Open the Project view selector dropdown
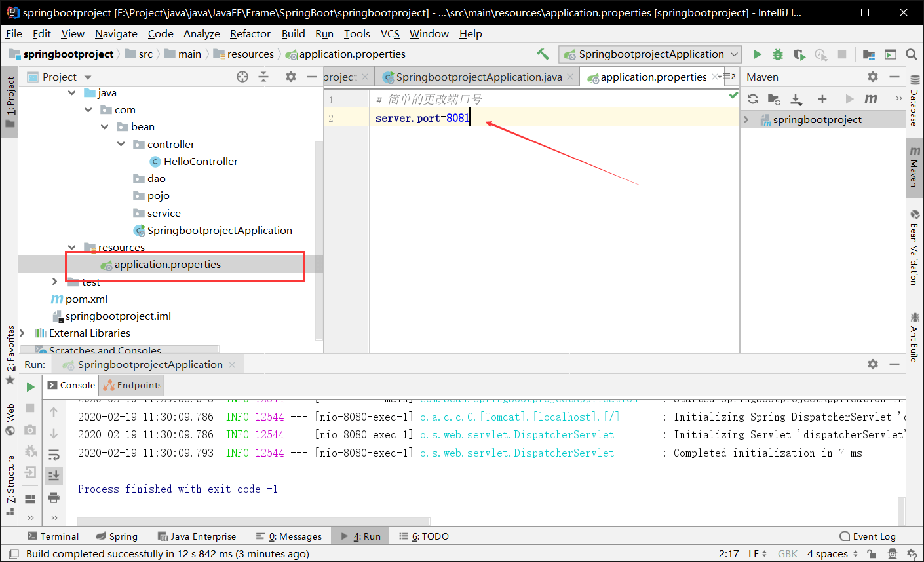This screenshot has height=562, width=924. click(x=88, y=77)
